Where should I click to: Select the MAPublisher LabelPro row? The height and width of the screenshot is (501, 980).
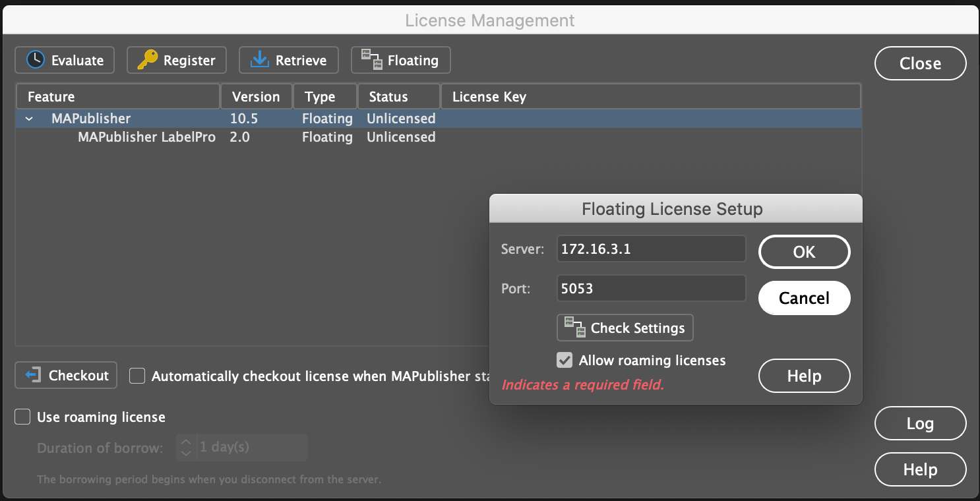tap(146, 137)
